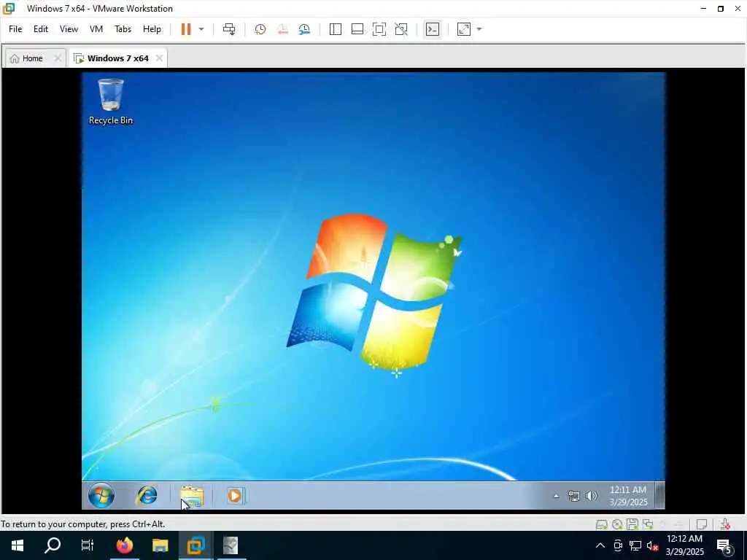The image size is (747, 560).
Task: Open the snapshot manager
Action: coord(304,29)
